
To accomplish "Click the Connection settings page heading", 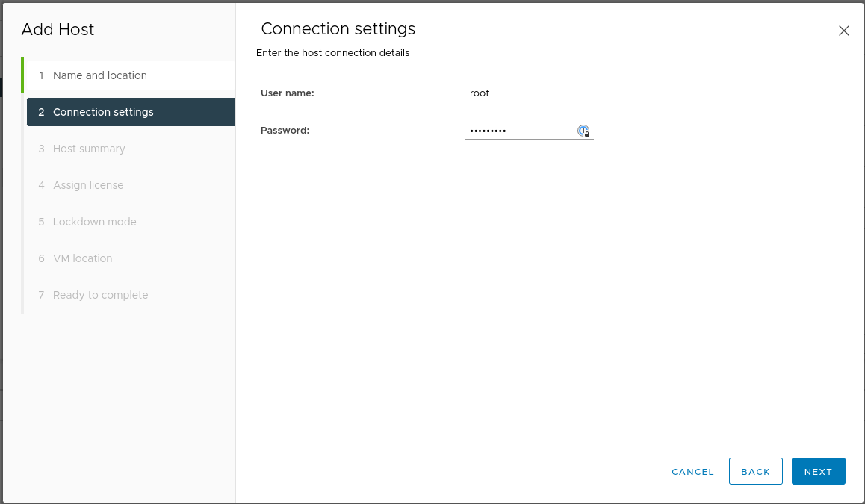I will click(338, 29).
